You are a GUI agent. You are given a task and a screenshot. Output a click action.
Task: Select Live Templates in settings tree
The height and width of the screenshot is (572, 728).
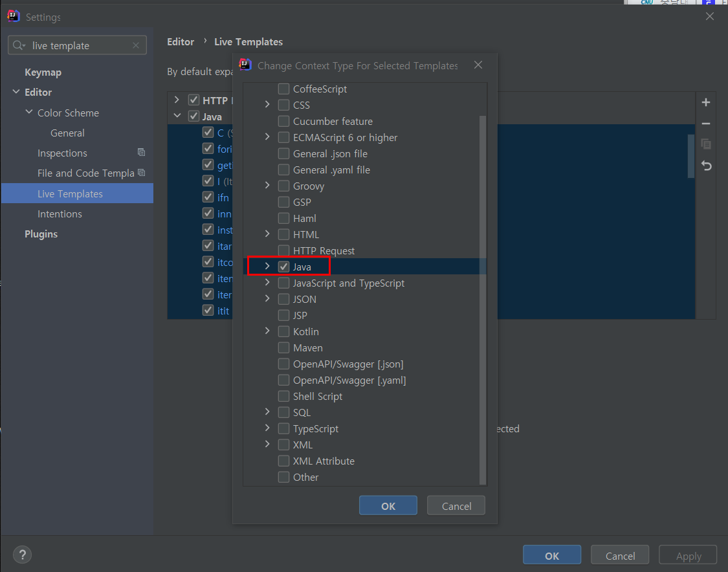pyautogui.click(x=77, y=193)
